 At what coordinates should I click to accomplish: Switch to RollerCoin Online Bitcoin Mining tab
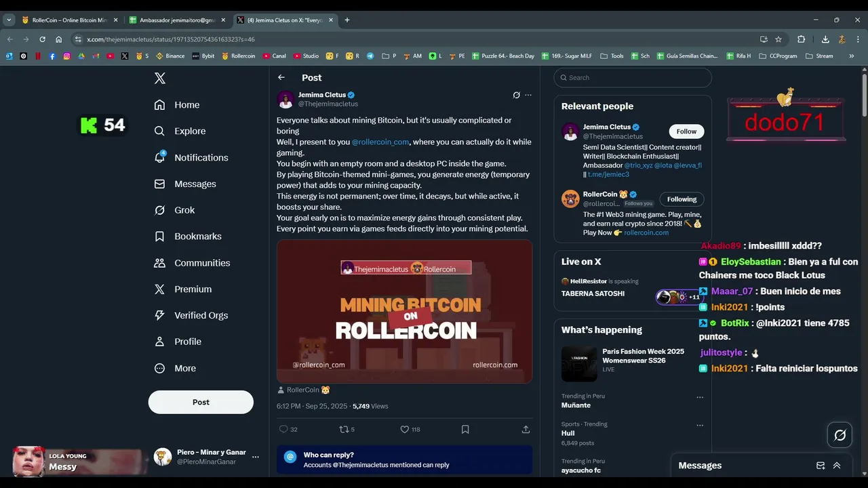[70, 20]
